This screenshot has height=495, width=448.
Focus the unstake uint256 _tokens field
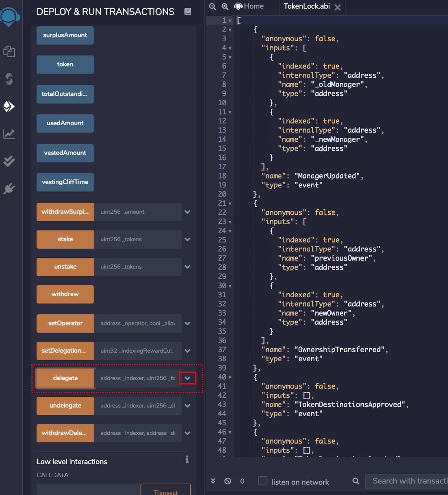tap(138, 267)
